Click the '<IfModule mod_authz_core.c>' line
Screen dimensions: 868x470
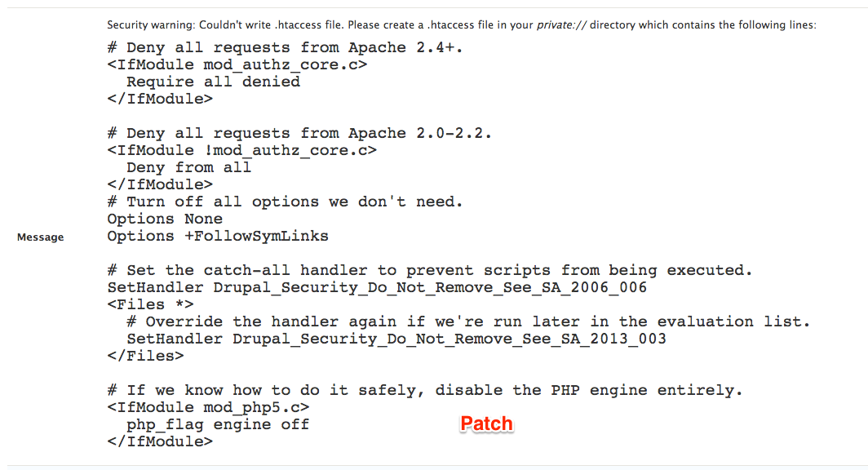pos(237,64)
